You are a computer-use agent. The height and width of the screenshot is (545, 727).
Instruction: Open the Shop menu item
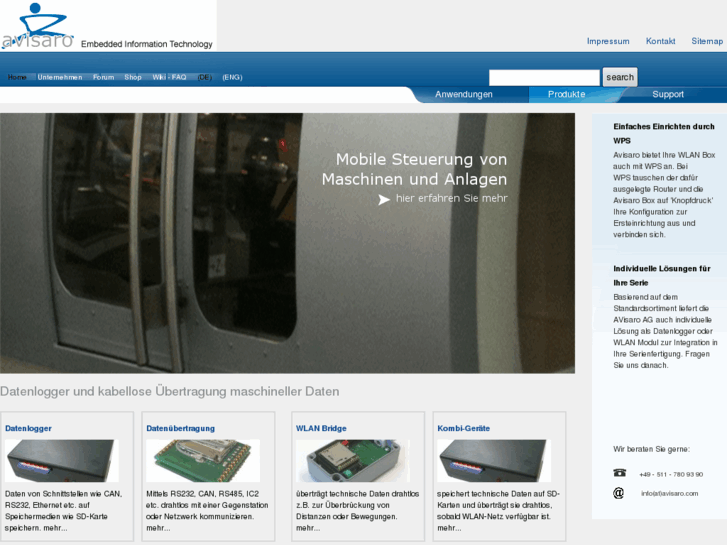pyautogui.click(x=133, y=77)
